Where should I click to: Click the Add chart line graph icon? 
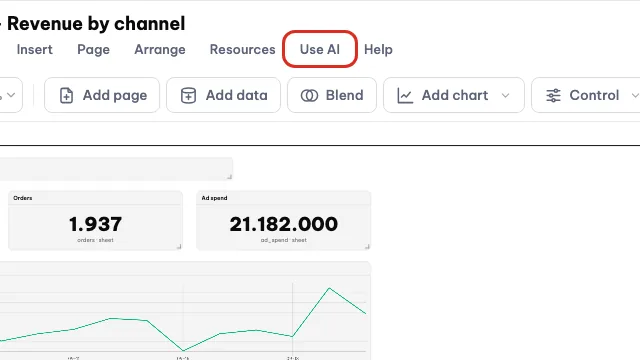pos(405,96)
